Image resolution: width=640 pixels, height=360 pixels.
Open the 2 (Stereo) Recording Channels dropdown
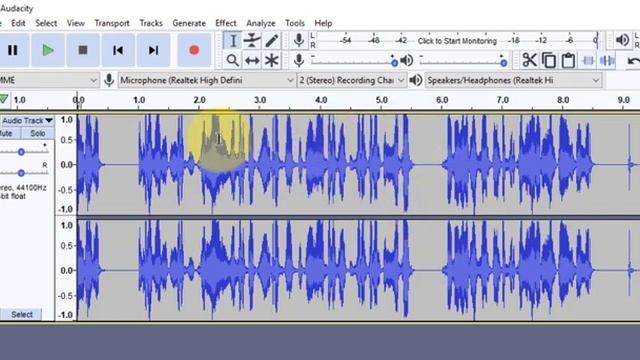(x=351, y=80)
